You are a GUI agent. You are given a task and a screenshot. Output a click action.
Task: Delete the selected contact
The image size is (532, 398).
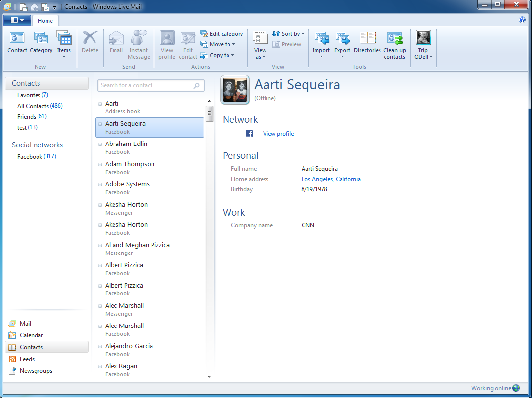coord(90,42)
